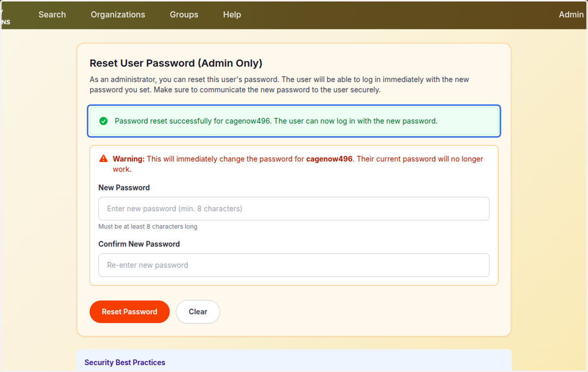Click the Reset Password button
Screen dimensions: 588x372
(x=129, y=312)
